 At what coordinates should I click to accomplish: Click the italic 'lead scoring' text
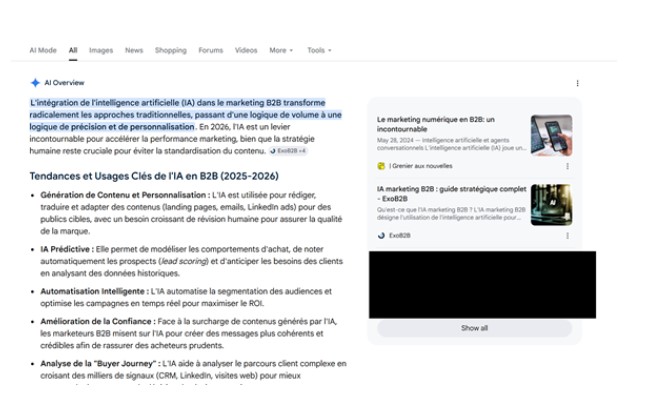click(x=184, y=261)
